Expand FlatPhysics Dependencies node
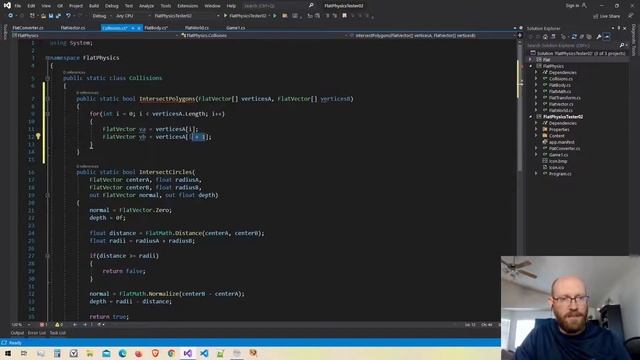The width and height of the screenshot is (640, 360). 536,72
